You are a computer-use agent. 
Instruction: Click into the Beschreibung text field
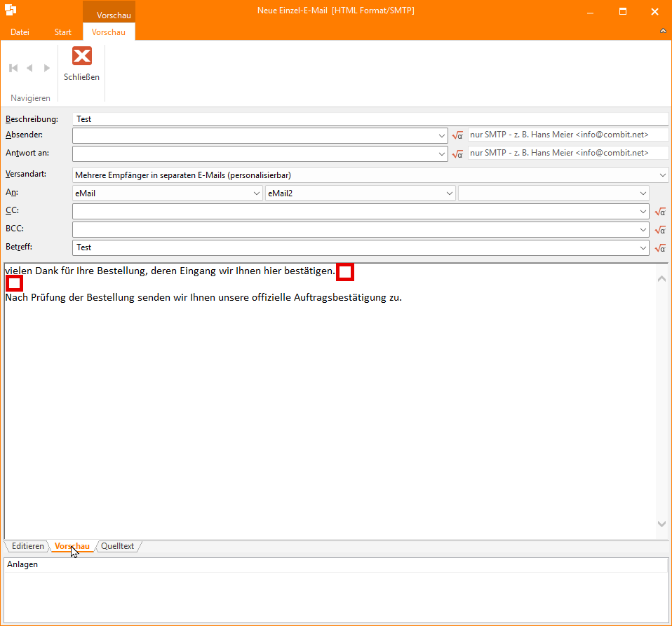point(370,119)
